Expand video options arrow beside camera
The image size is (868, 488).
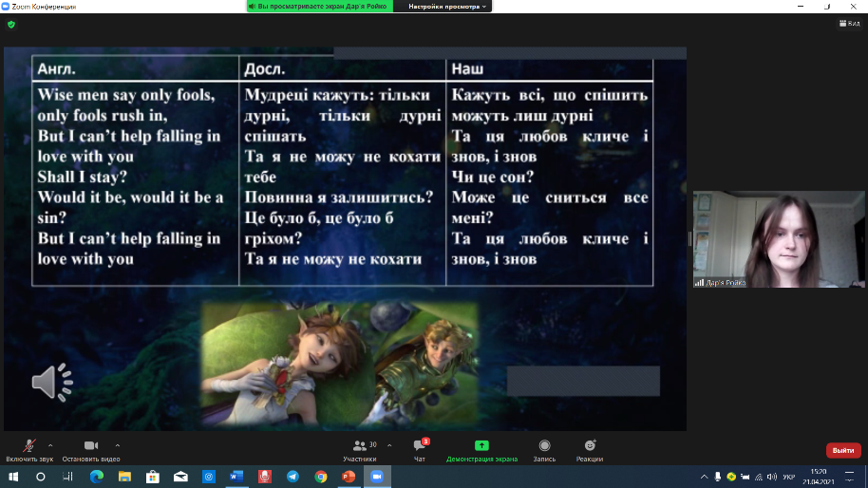118,444
